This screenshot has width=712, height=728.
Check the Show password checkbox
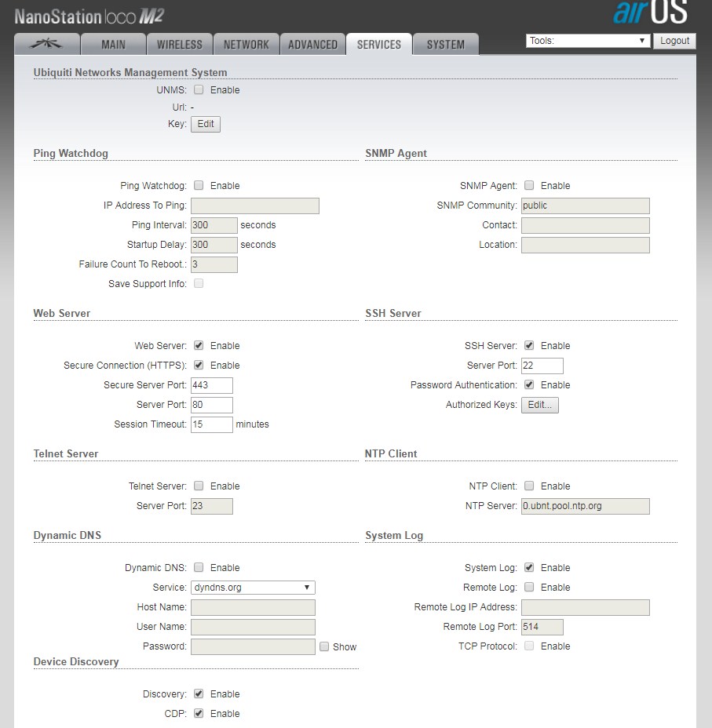coord(324,646)
